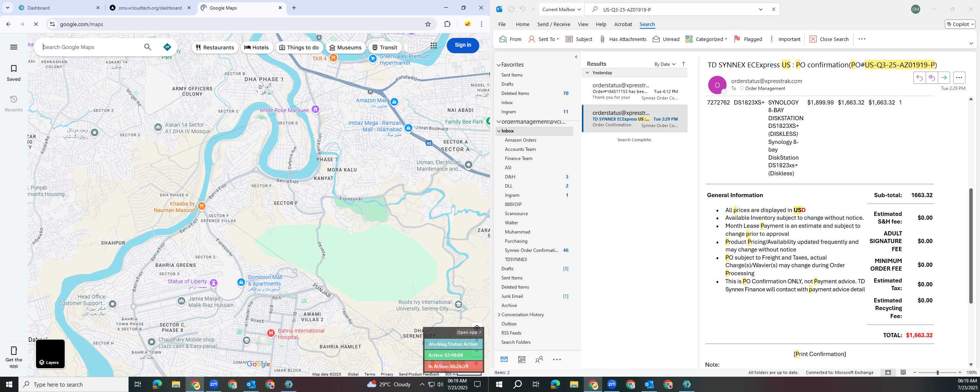This screenshot has width=980, height=392.
Task: Click Get the app phone icon
Action: (14, 350)
